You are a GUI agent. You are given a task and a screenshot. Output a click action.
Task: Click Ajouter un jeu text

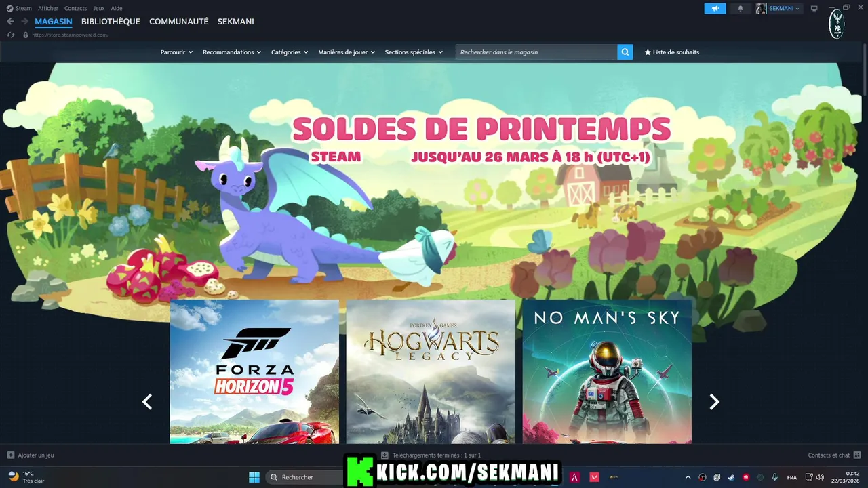(36, 455)
